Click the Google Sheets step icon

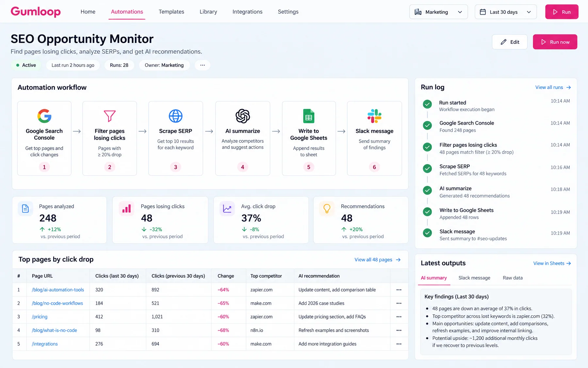pos(309,116)
